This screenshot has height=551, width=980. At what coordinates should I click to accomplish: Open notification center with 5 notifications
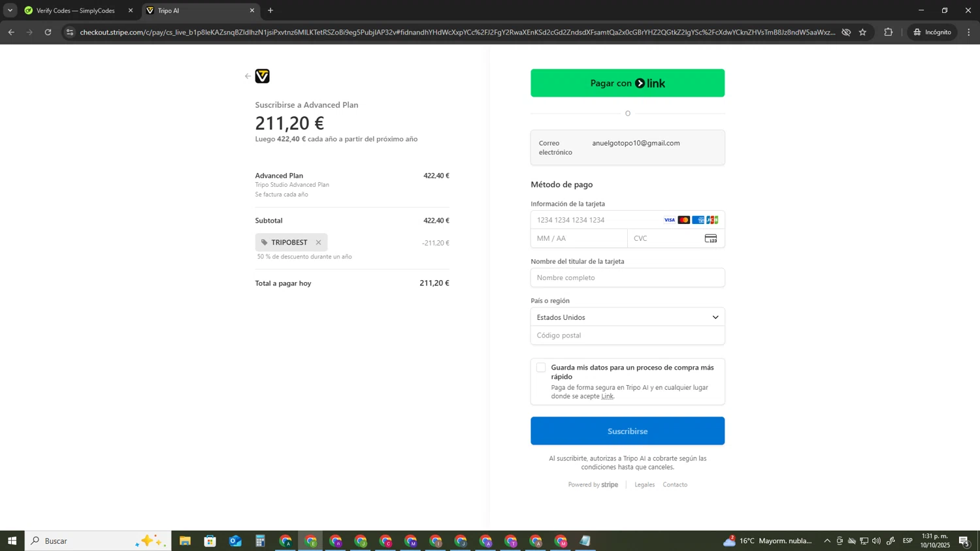pyautogui.click(x=964, y=541)
